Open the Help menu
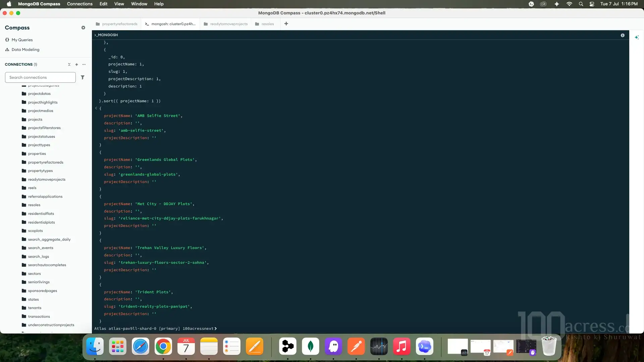This screenshot has height=362, width=644. (x=159, y=4)
